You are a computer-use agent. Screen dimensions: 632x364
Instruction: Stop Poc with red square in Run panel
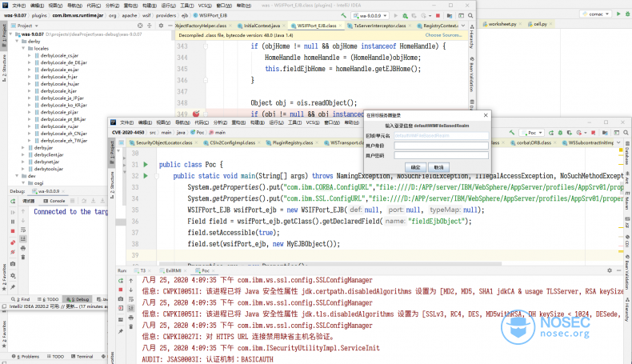point(121,290)
